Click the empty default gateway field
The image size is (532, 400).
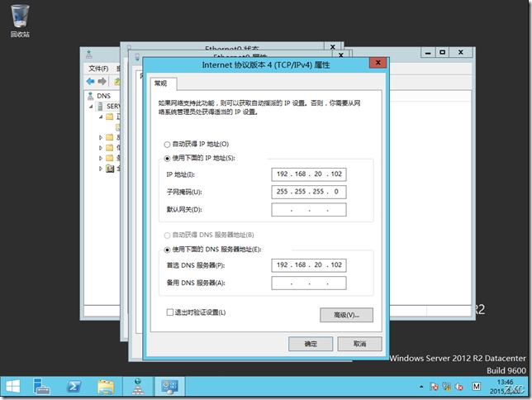click(309, 210)
